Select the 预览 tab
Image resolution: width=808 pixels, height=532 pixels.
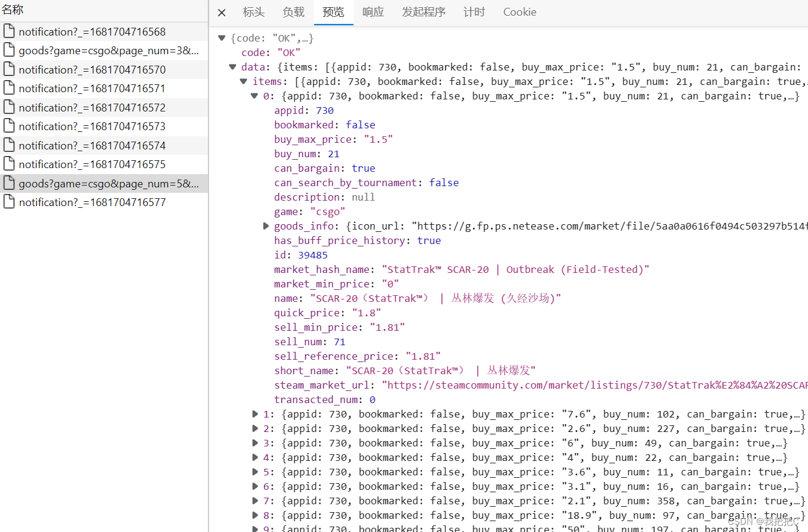(x=333, y=12)
